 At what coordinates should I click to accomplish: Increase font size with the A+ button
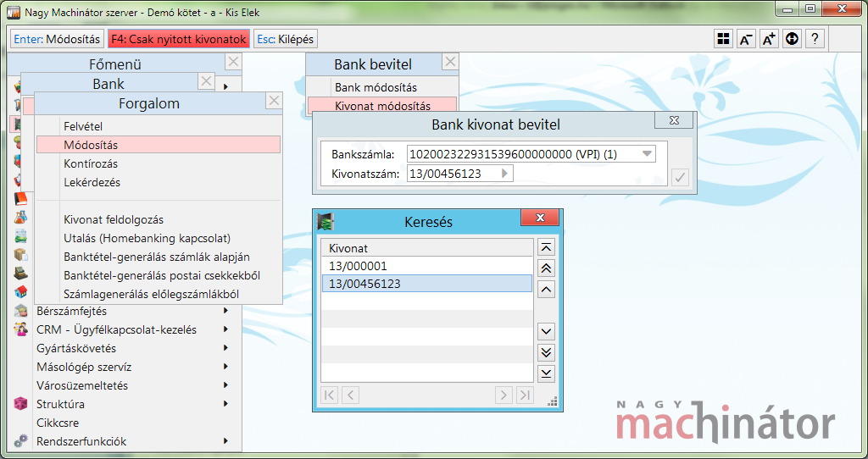coord(769,39)
